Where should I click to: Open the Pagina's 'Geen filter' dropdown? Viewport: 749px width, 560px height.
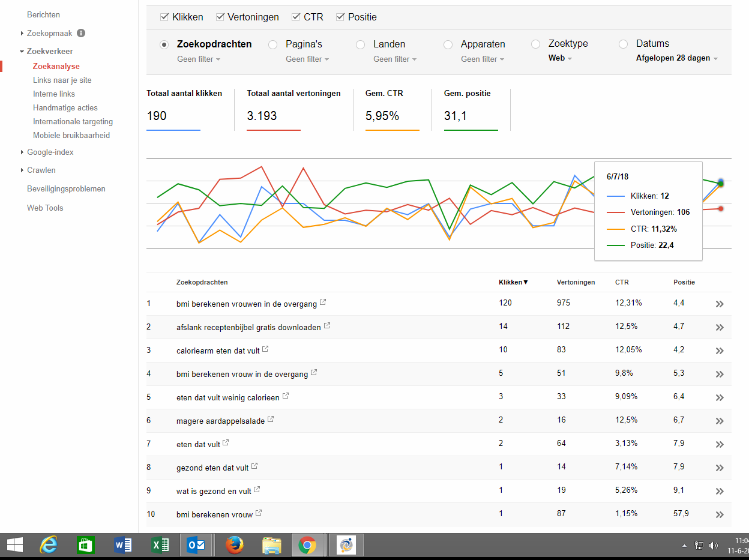(307, 59)
